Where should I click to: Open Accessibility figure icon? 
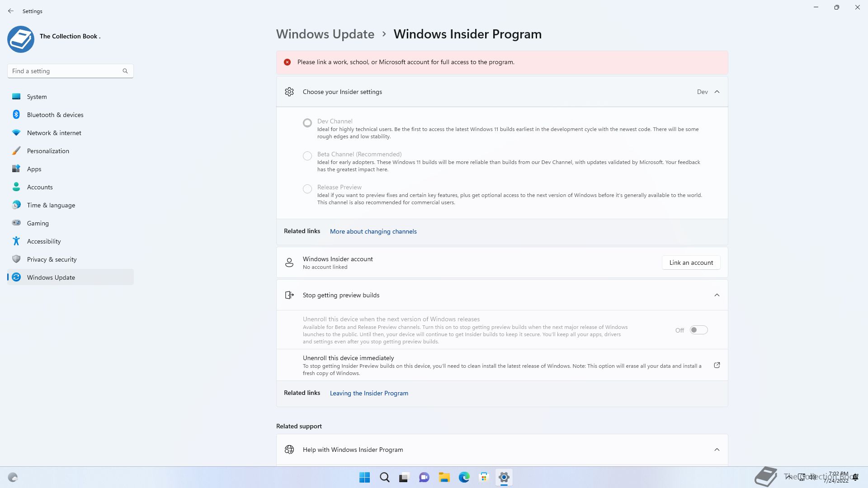point(16,241)
